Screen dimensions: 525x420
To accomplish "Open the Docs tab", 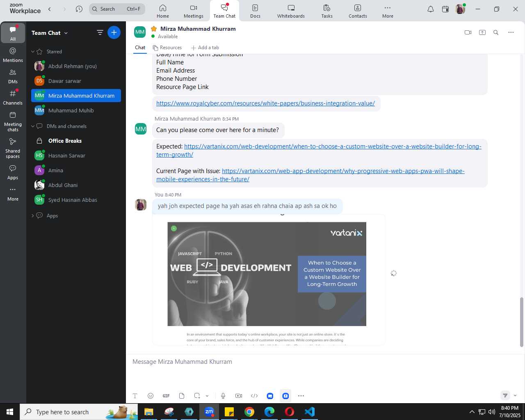I will pos(255,11).
